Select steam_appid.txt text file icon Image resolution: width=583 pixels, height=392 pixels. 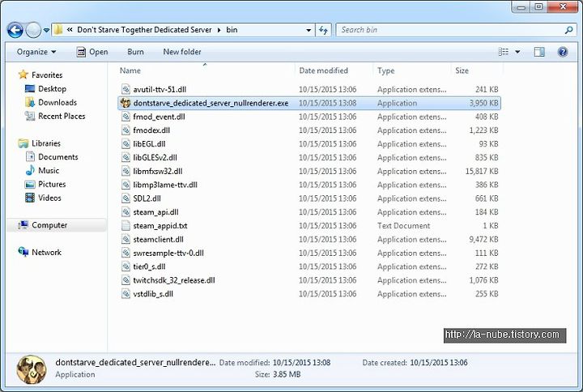(x=126, y=226)
